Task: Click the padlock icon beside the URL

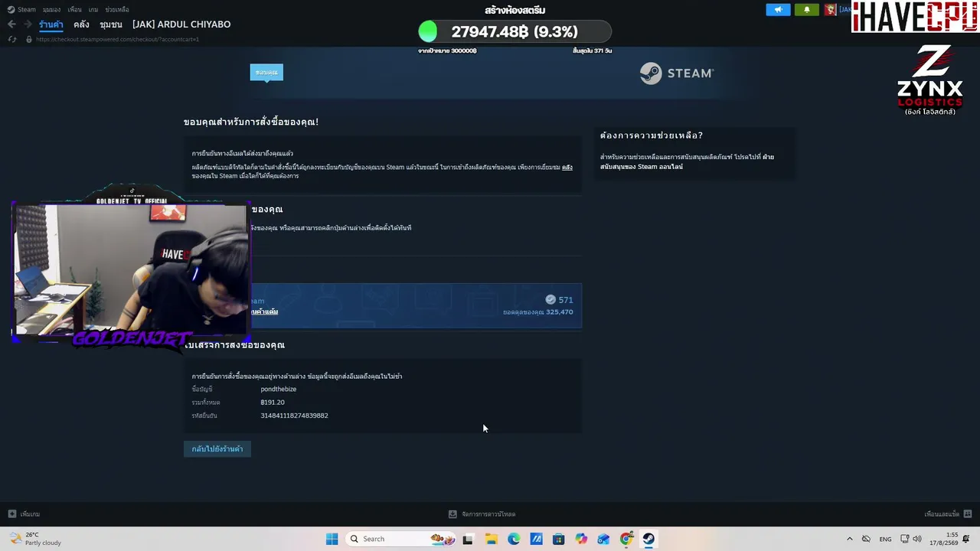Action: (x=29, y=39)
